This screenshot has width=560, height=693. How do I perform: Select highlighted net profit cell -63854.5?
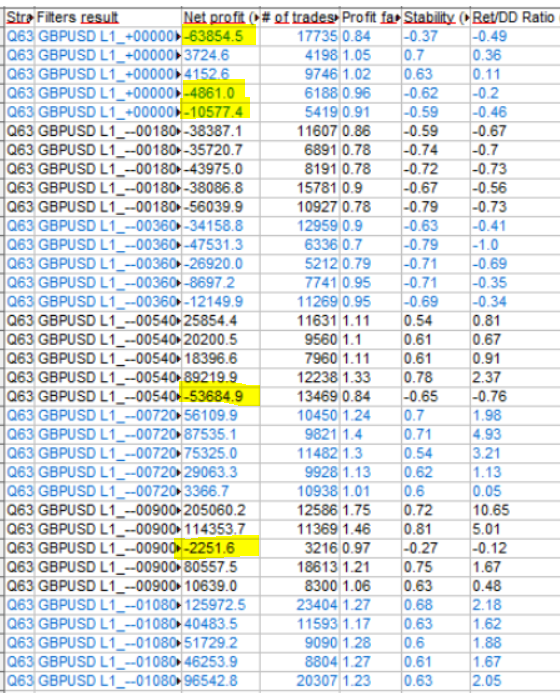[x=220, y=36]
